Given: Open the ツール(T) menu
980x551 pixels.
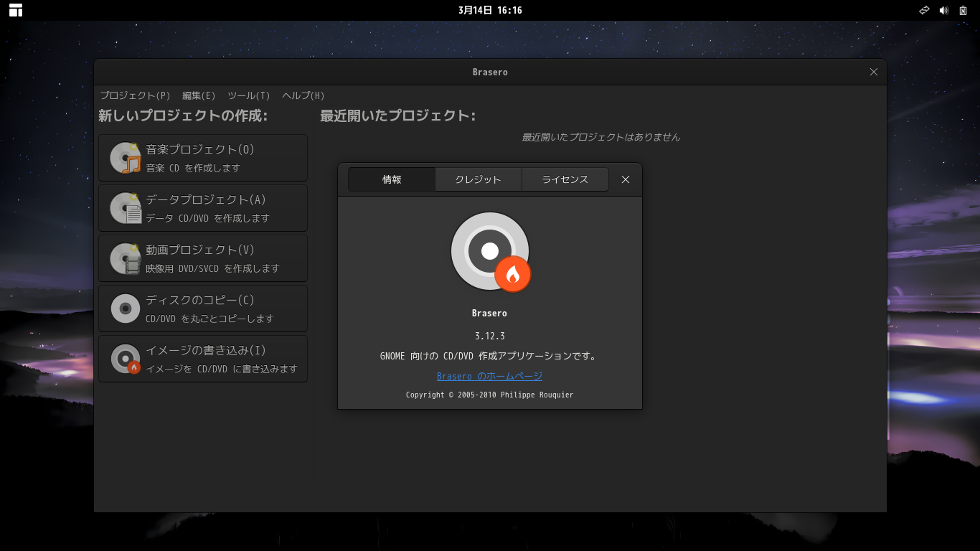Looking at the screenshot, I should (249, 95).
